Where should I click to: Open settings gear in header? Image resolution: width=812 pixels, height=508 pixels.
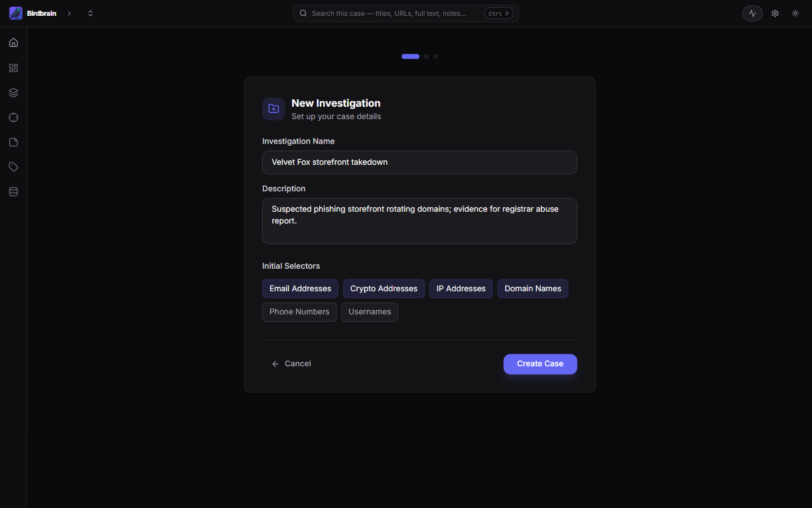pos(775,13)
